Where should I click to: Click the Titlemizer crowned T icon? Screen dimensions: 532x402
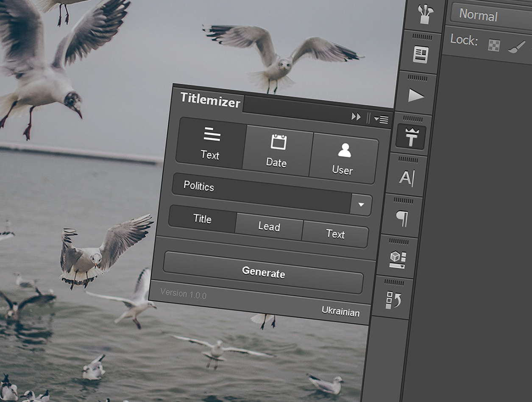[x=411, y=137]
